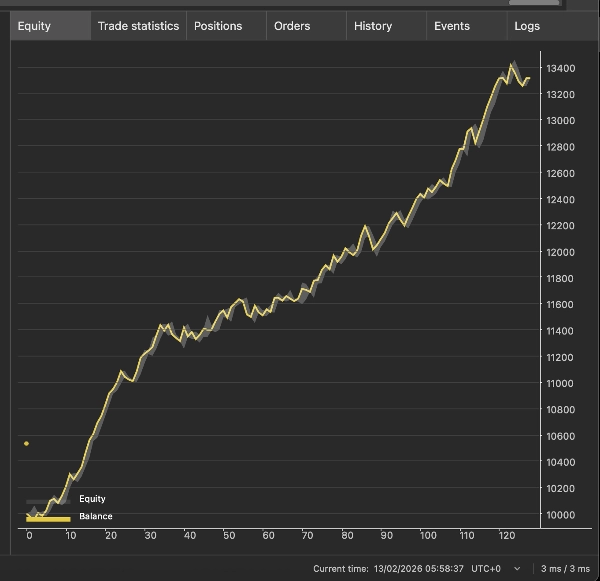Click the equity curve's highest peak

tap(514, 65)
